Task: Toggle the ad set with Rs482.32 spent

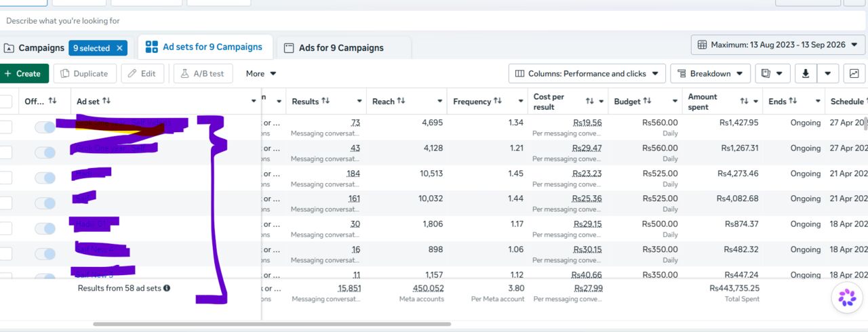Action: click(45, 253)
